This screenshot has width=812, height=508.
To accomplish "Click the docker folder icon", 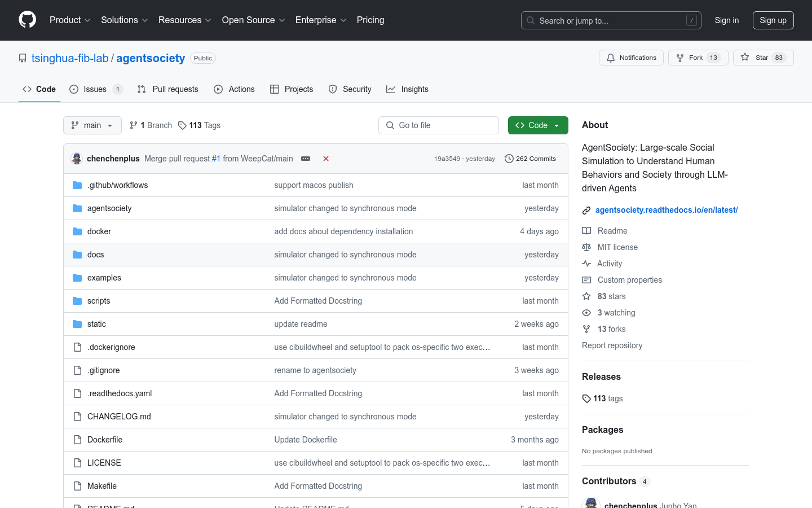I will pyautogui.click(x=77, y=231).
